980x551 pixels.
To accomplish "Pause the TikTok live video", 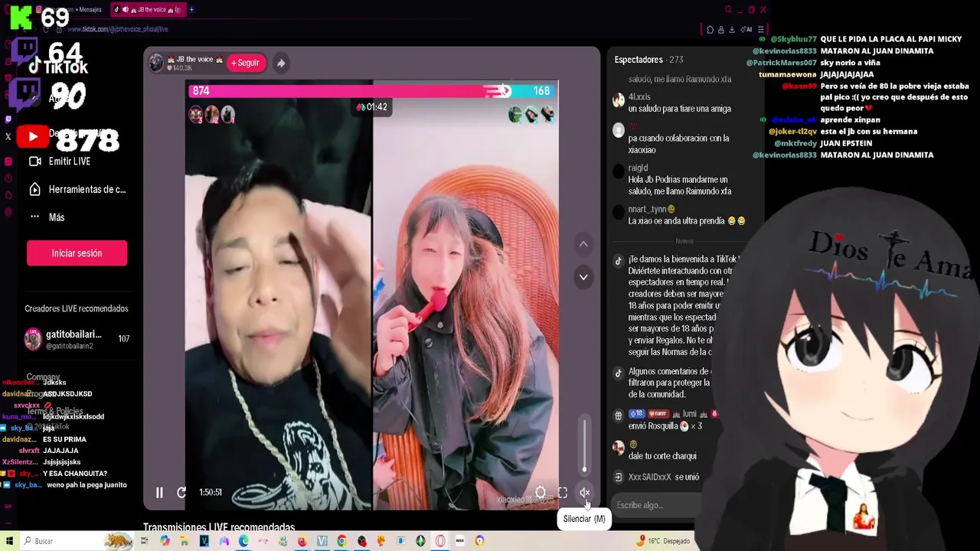I will [x=159, y=493].
